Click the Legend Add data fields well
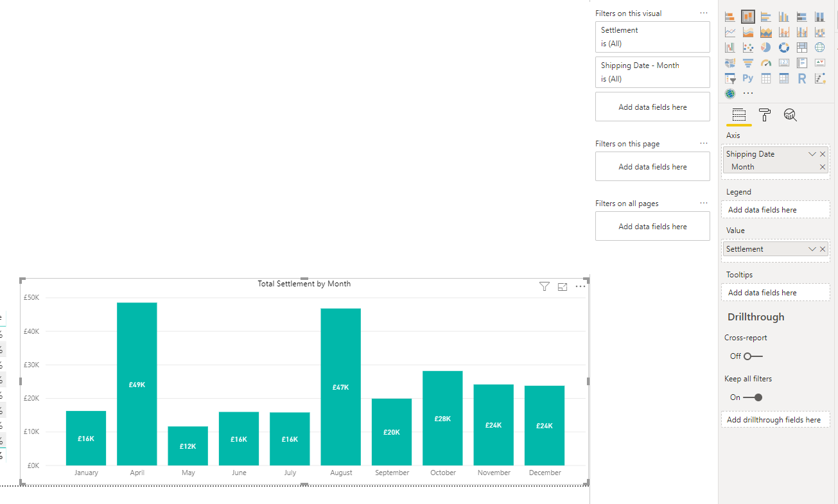 [x=775, y=210]
